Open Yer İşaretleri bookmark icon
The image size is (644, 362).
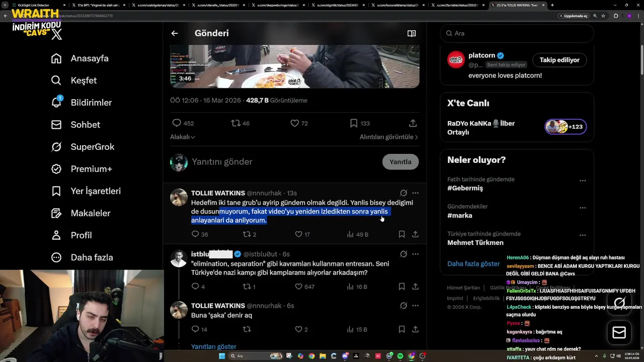[x=56, y=191]
